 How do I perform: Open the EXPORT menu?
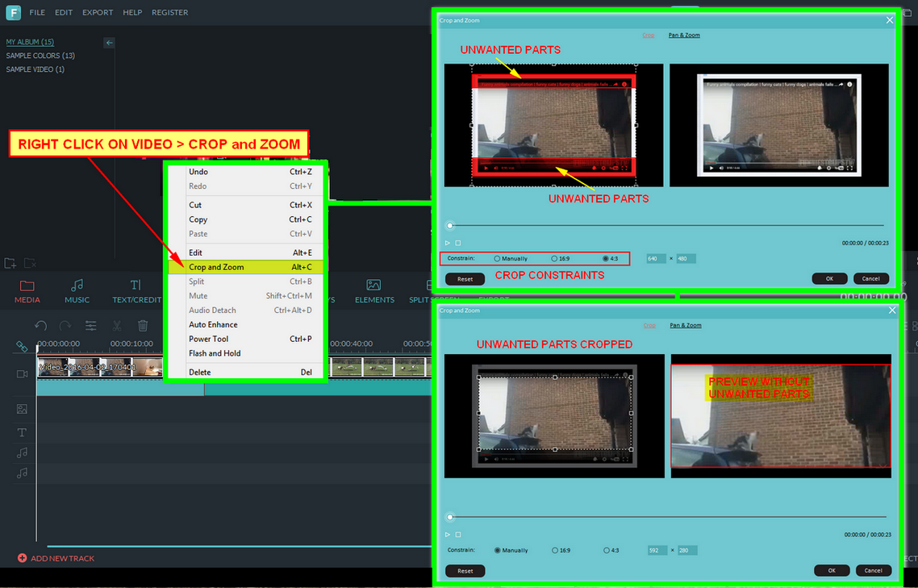tap(98, 12)
